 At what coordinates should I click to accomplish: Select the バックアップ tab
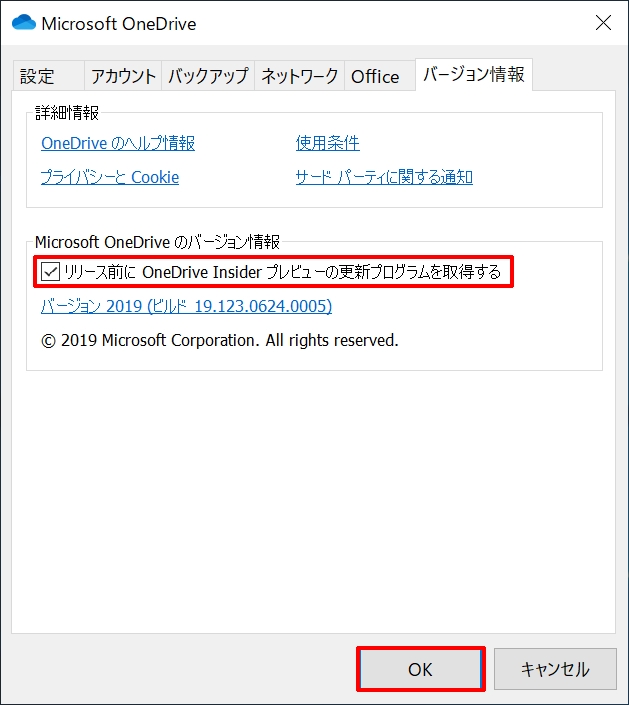[208, 76]
